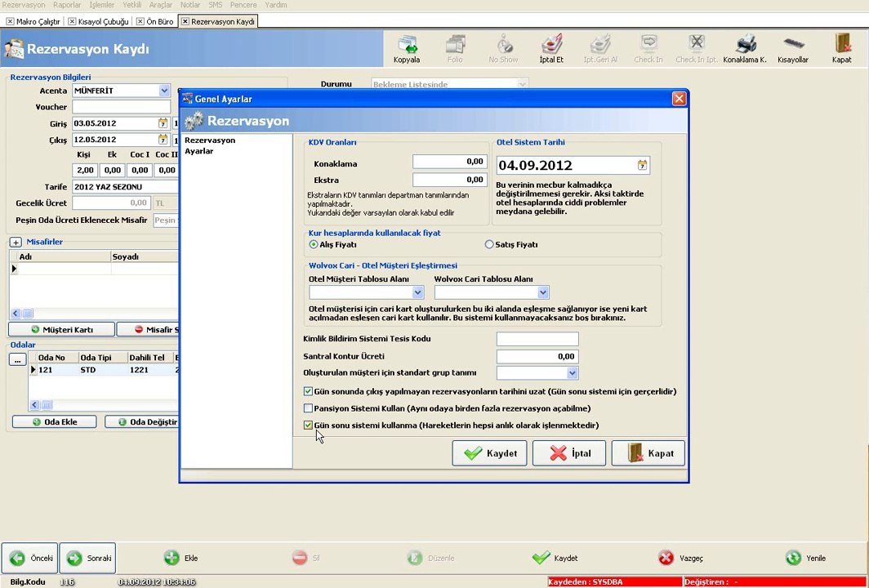Open the Giriş date calendar picker
Image resolution: width=869 pixels, height=588 pixels.
point(163,123)
